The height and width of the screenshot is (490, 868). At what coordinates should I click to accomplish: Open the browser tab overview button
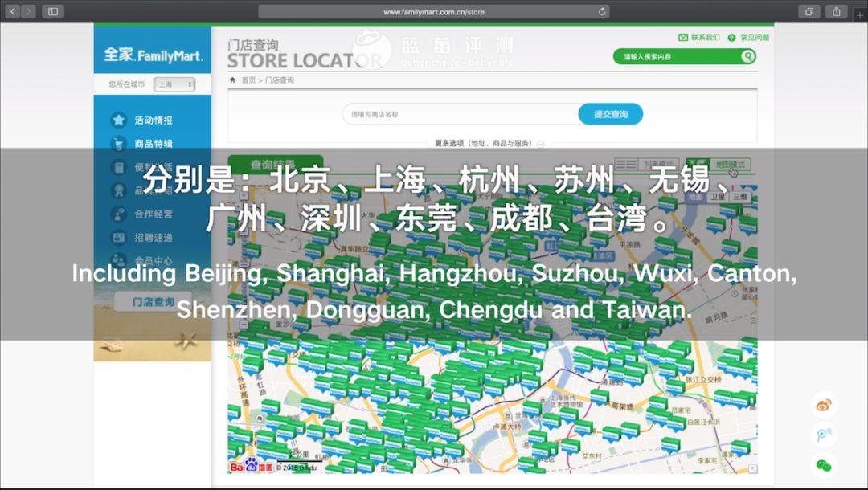(x=809, y=11)
